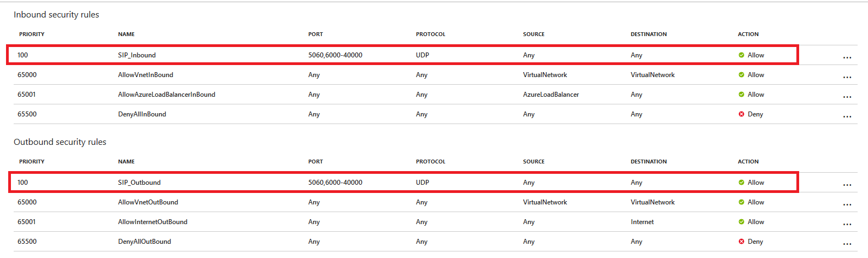Select the SIP_Inbound rule name
The height and width of the screenshot is (258, 868).
[x=137, y=55]
